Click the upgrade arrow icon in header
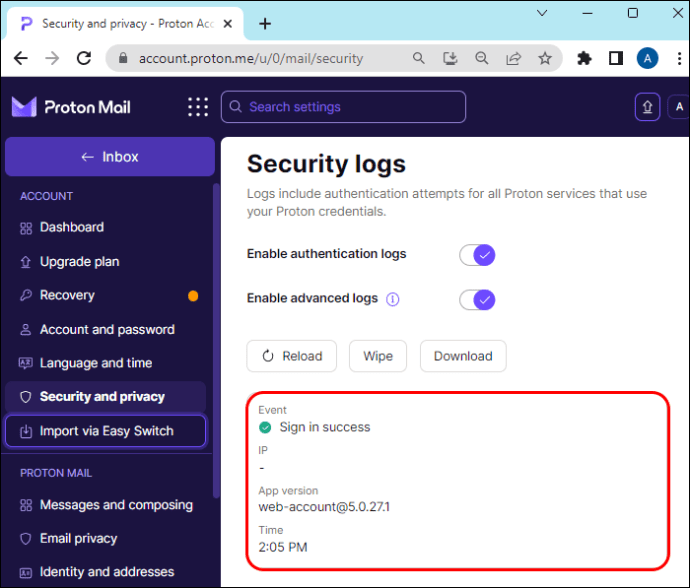 (647, 107)
